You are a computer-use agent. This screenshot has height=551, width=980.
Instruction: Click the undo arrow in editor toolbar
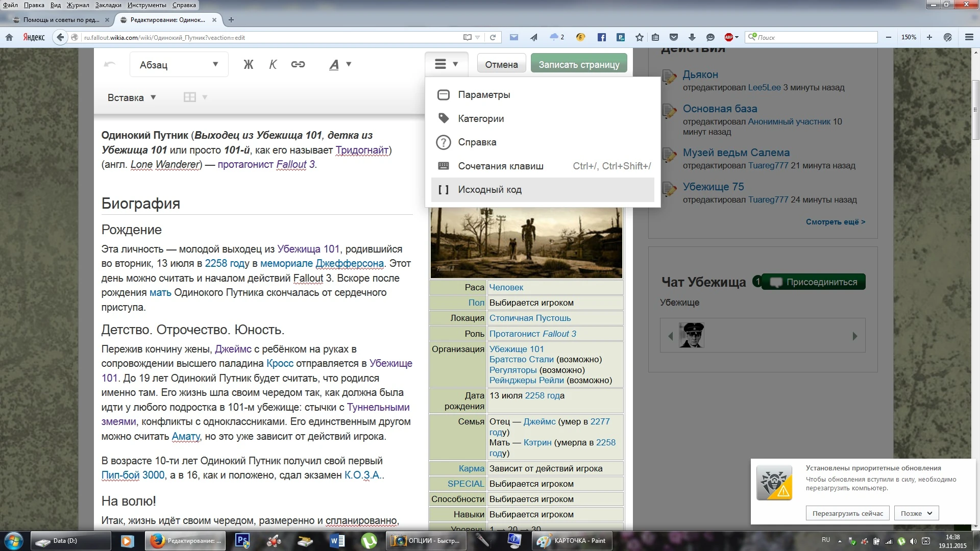click(109, 64)
